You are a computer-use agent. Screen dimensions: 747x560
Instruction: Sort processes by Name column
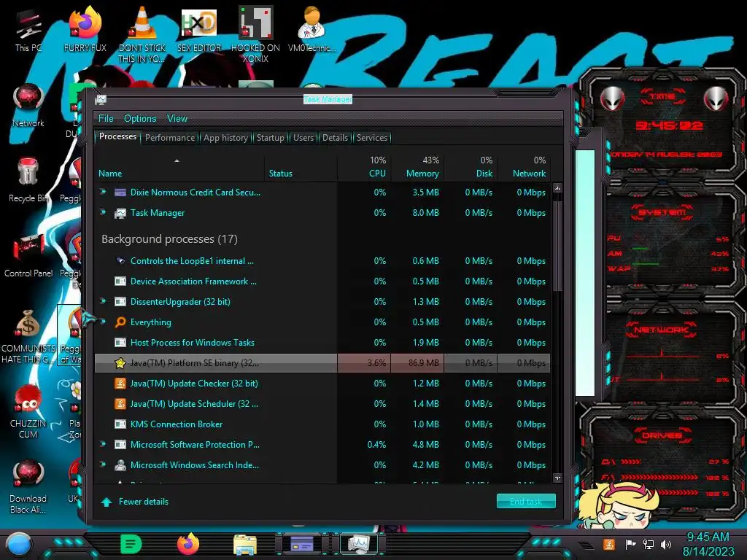(x=179, y=168)
